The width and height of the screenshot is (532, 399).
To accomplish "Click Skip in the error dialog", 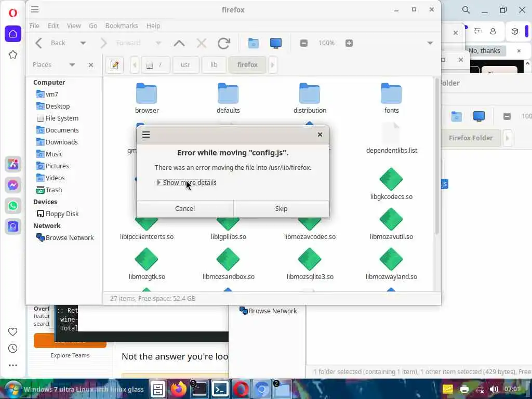I will point(281,208).
